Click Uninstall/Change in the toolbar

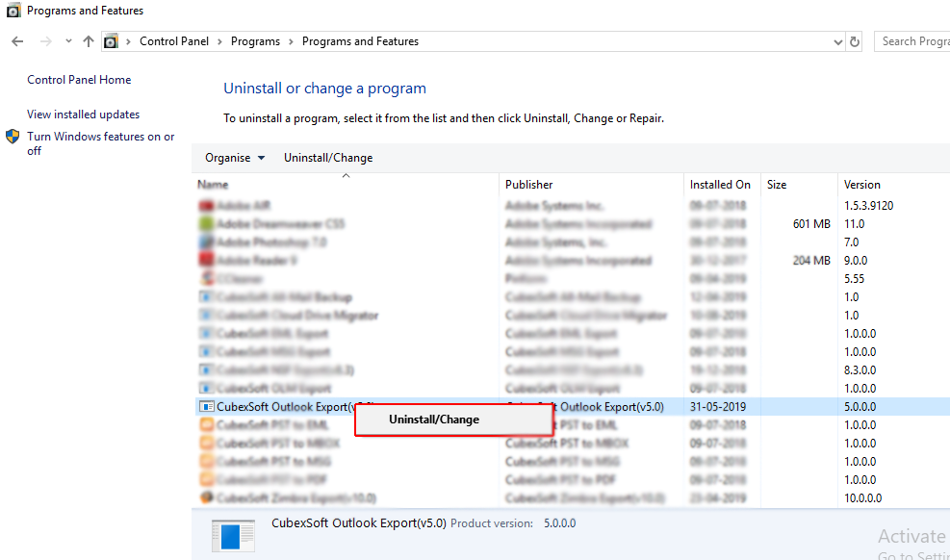[327, 158]
